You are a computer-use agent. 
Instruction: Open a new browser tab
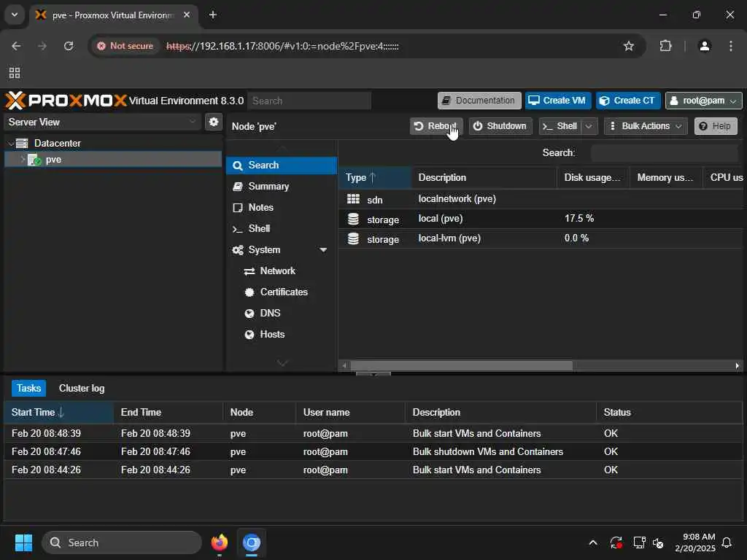213,15
